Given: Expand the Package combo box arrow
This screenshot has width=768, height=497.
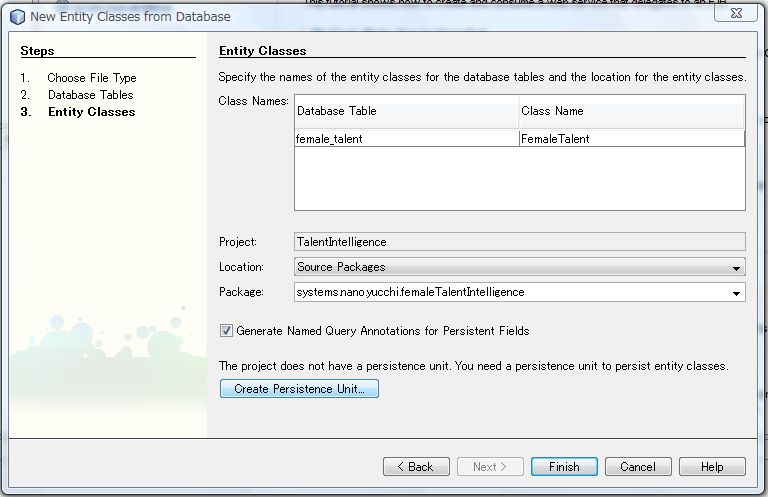Looking at the screenshot, I should [737, 293].
